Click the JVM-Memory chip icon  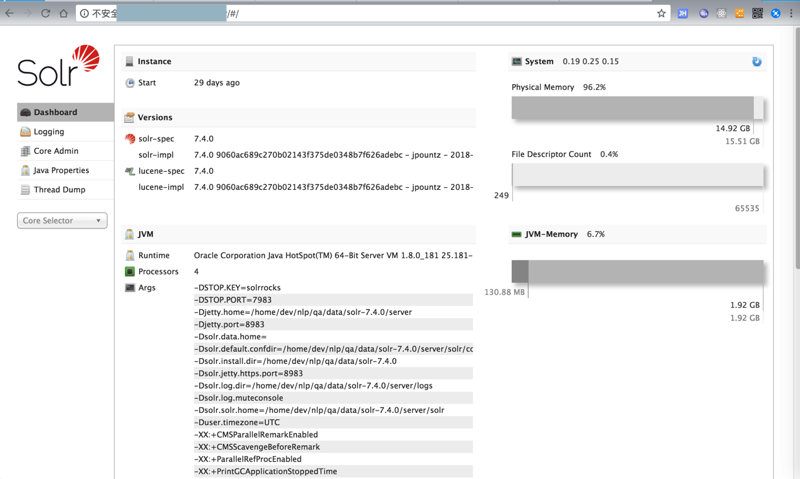click(x=517, y=234)
